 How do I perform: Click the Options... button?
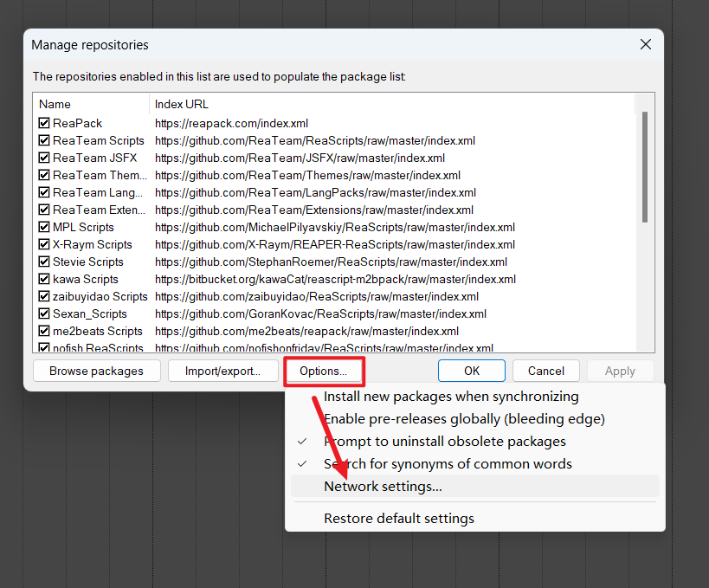point(323,371)
